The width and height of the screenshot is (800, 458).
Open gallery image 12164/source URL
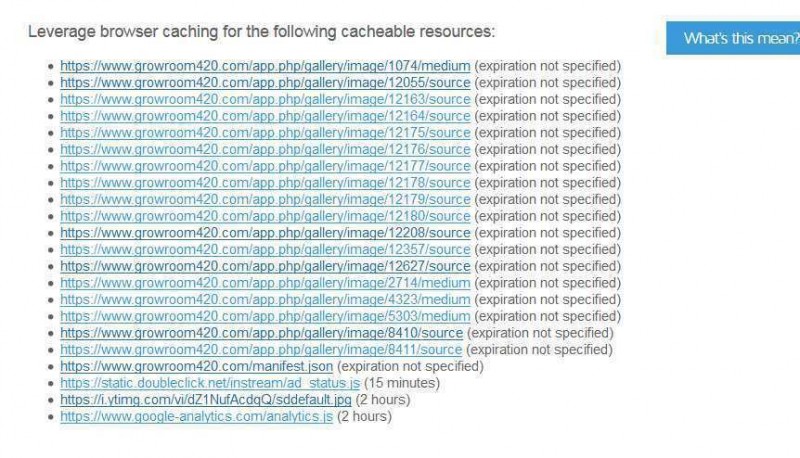pyautogui.click(x=265, y=116)
